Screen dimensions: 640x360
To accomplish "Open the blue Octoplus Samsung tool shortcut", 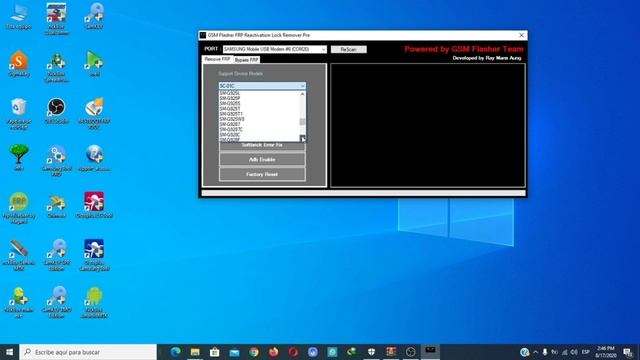I will pos(94,255).
